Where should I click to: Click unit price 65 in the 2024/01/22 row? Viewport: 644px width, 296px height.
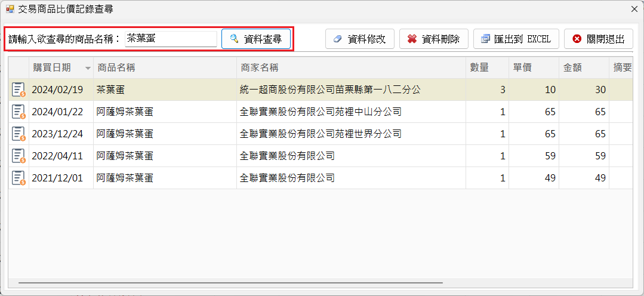tap(534, 112)
